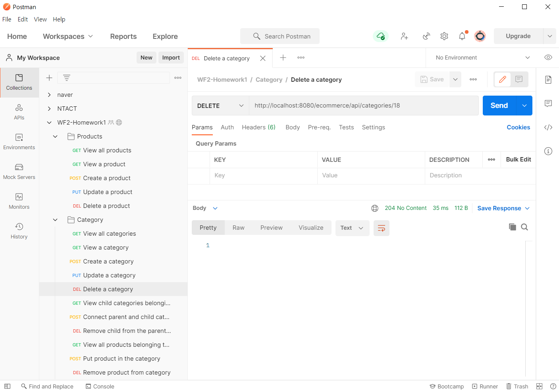Click the network globe icon in response

click(x=375, y=208)
